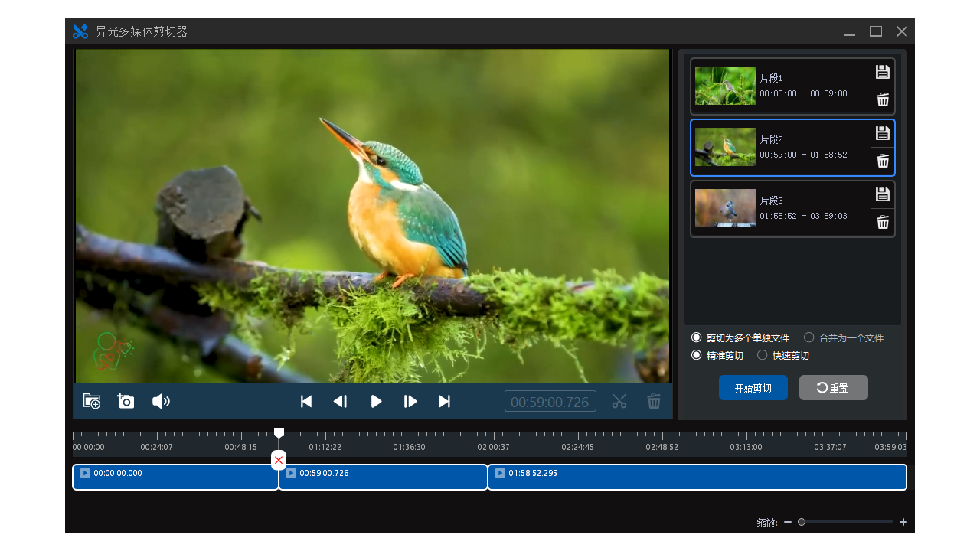Click the 重置 reset button
This screenshot has width=980, height=551.
click(x=833, y=388)
